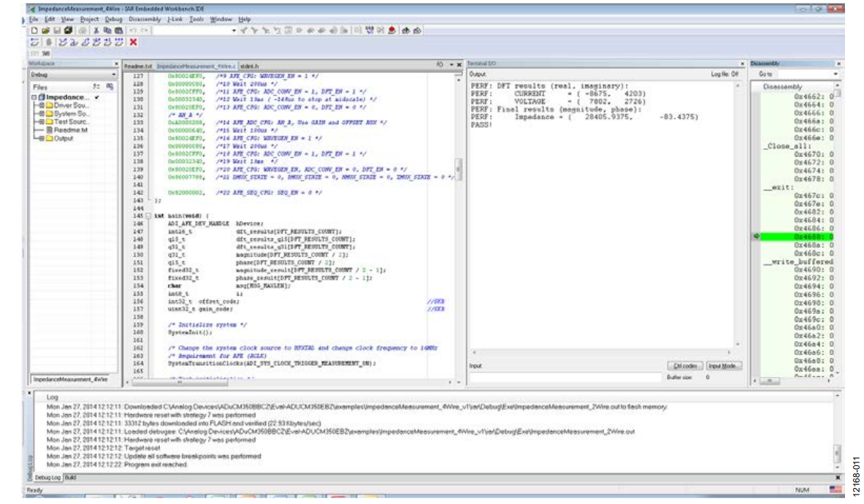Open the Debug configuration dropdown in Workspace
864x504 pixels.
(113, 75)
